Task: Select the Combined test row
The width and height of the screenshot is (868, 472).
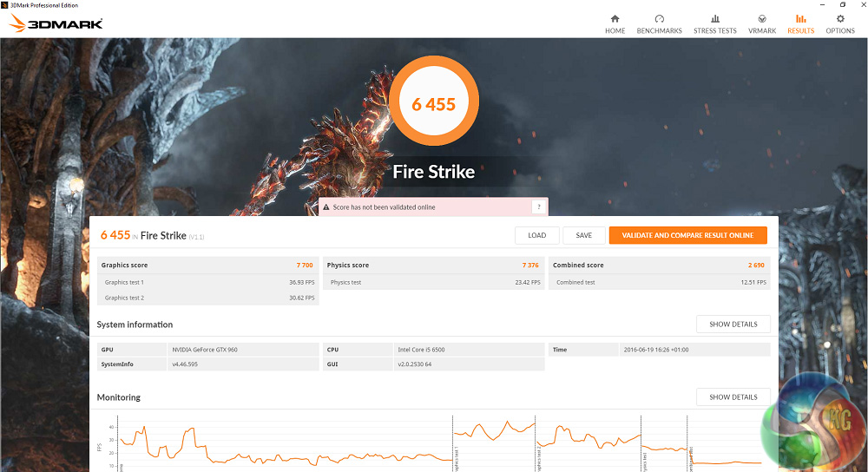Action: (660, 282)
